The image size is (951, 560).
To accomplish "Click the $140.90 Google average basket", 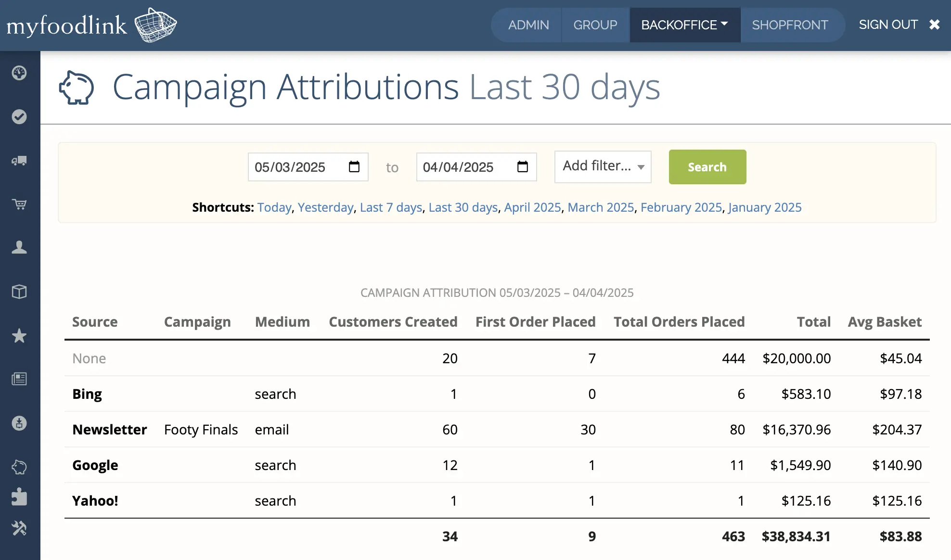I will [x=897, y=465].
